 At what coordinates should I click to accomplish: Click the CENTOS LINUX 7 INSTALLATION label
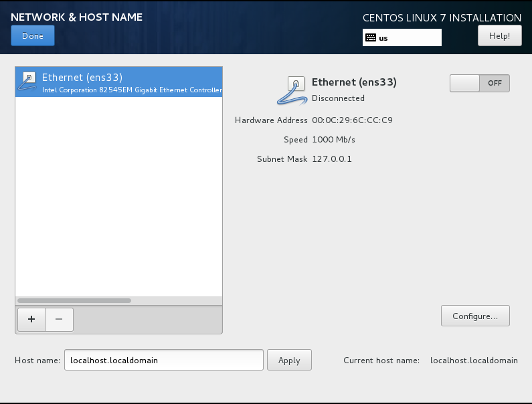[x=442, y=17]
